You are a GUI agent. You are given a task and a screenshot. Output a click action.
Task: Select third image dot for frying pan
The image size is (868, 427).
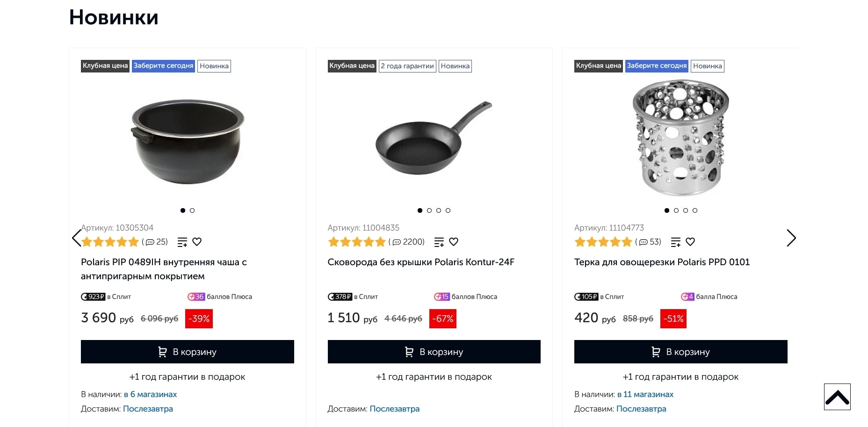439,210
